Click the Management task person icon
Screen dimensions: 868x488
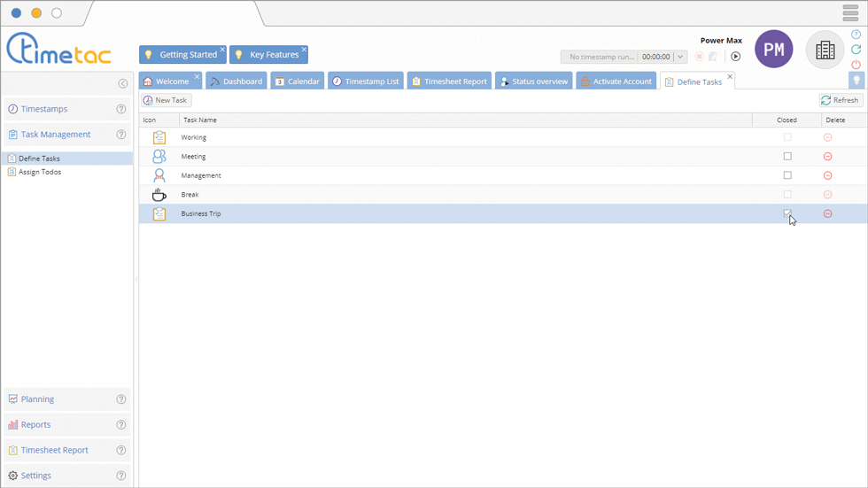159,175
